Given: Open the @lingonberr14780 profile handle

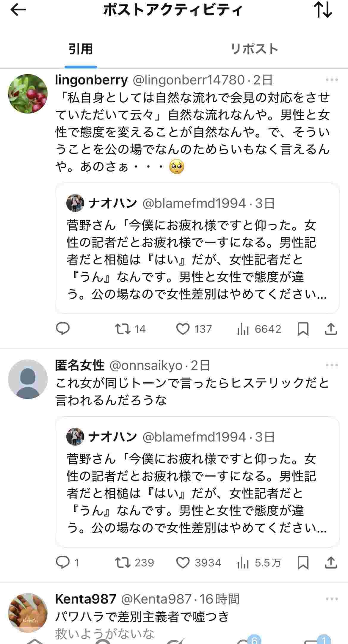Looking at the screenshot, I should [x=189, y=80].
